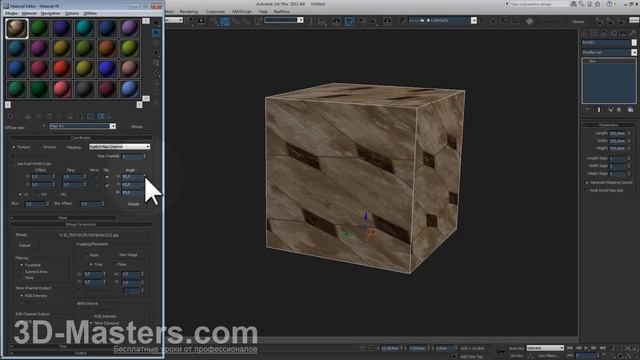Collapse the Bitmap Parameters rollout

(81, 224)
